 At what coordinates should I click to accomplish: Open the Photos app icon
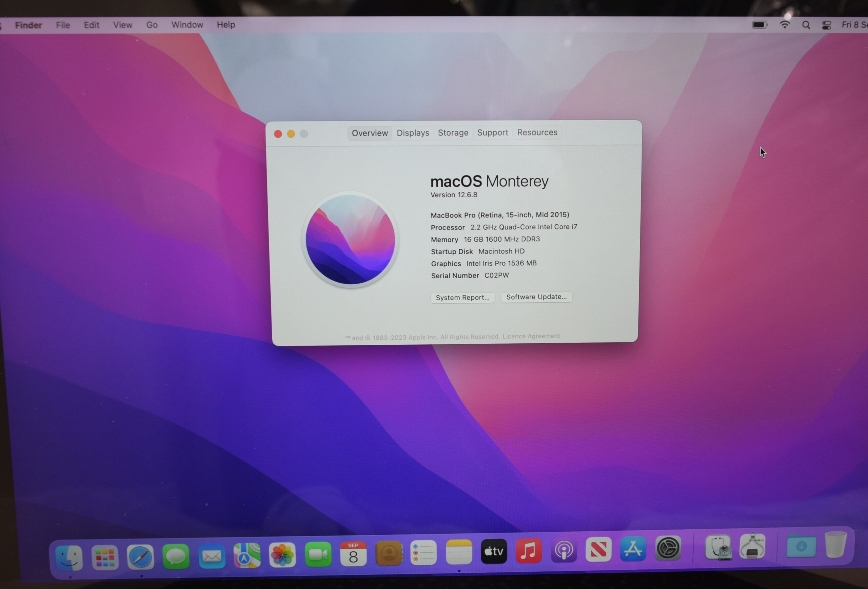point(282,555)
